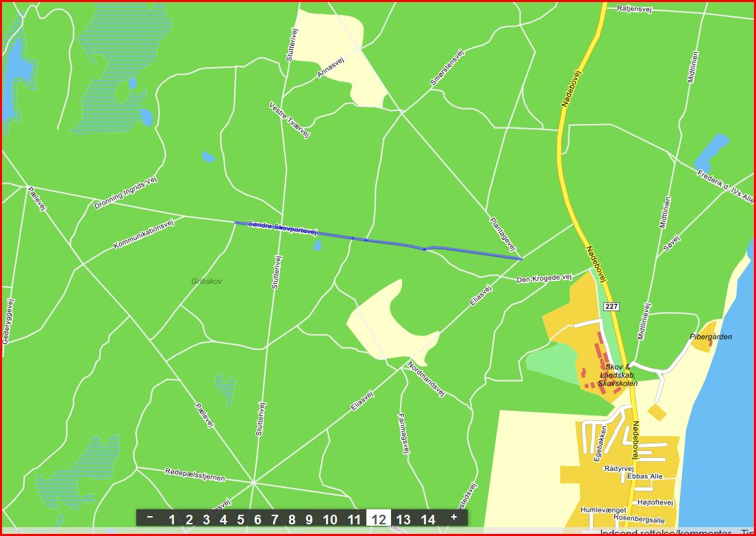Image resolution: width=756 pixels, height=536 pixels.
Task: Click the route 227 road shield
Action: click(612, 307)
